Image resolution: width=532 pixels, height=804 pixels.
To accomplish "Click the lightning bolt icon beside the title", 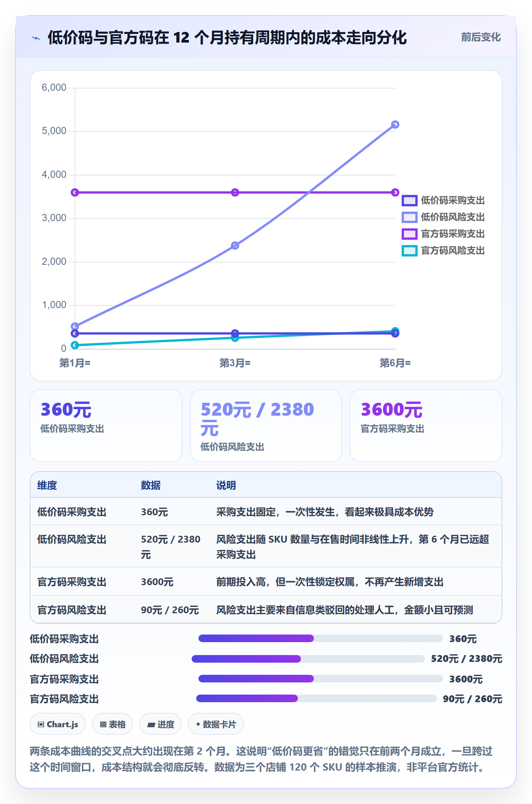I will pyautogui.click(x=36, y=38).
